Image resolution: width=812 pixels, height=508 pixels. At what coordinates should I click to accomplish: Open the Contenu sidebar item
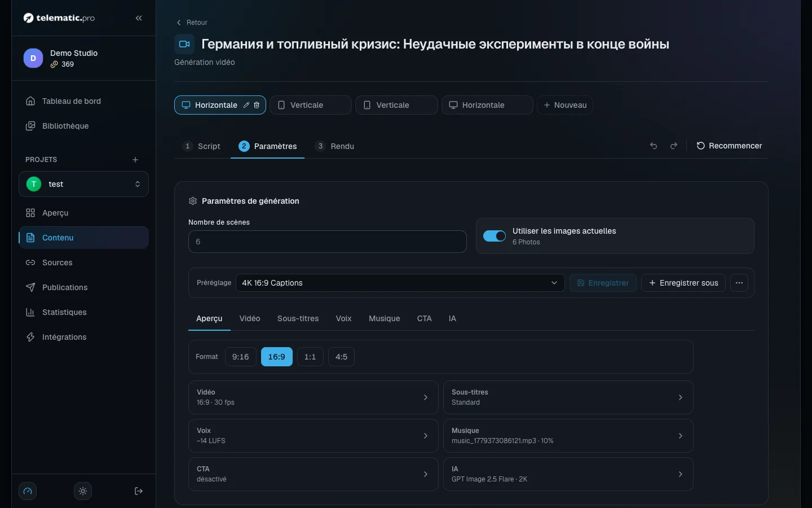tap(83, 238)
